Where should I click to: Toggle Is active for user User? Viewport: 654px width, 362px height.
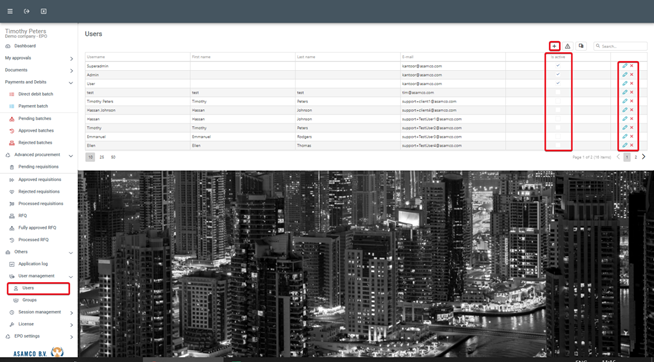tap(558, 83)
